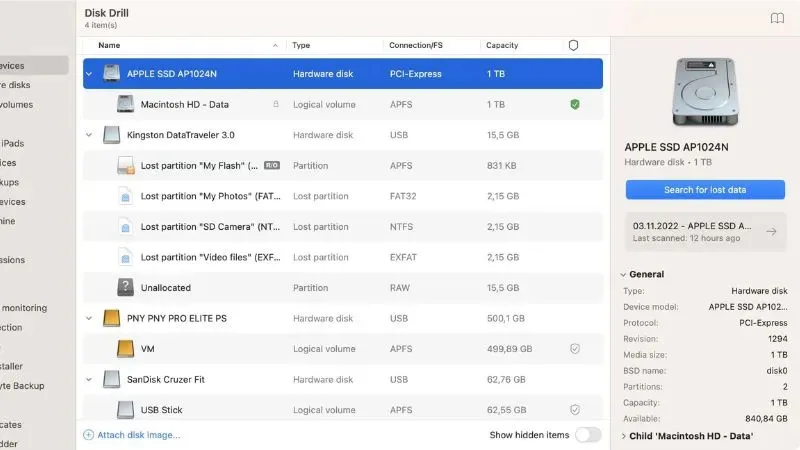The width and height of the screenshot is (800, 450).
Task: Click the shield protection column header icon
Action: 573,45
